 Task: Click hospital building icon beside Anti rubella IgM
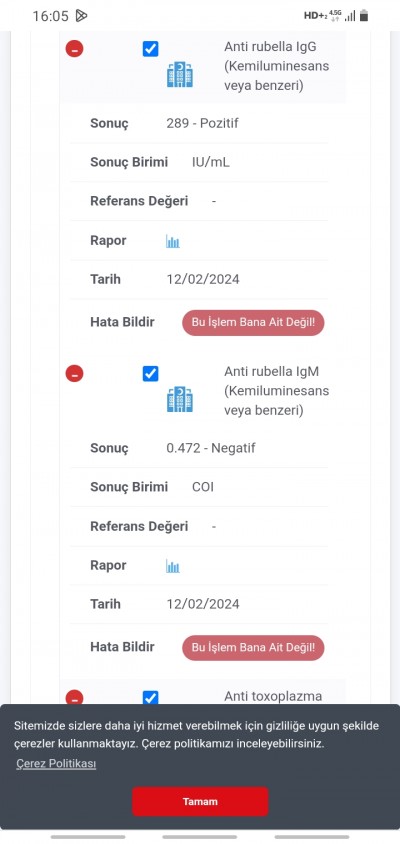click(x=180, y=399)
